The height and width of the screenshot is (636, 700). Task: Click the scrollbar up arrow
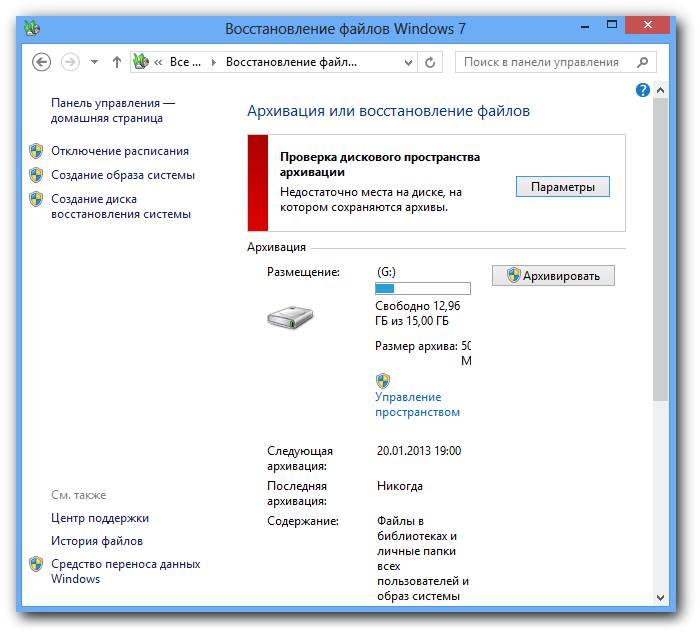point(661,90)
